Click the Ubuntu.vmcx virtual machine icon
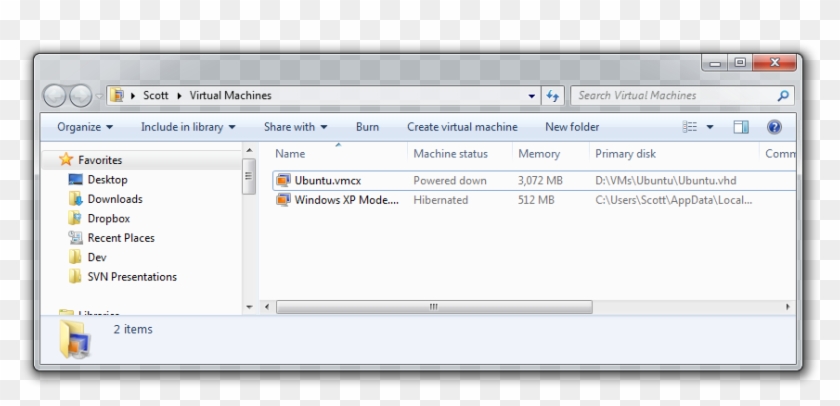This screenshot has width=840, height=406. coord(283,181)
